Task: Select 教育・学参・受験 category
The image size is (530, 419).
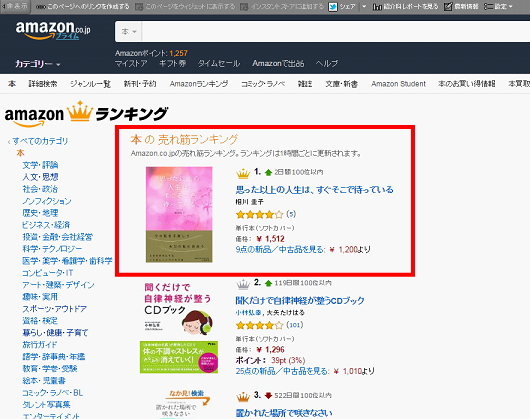Action: (x=50, y=369)
